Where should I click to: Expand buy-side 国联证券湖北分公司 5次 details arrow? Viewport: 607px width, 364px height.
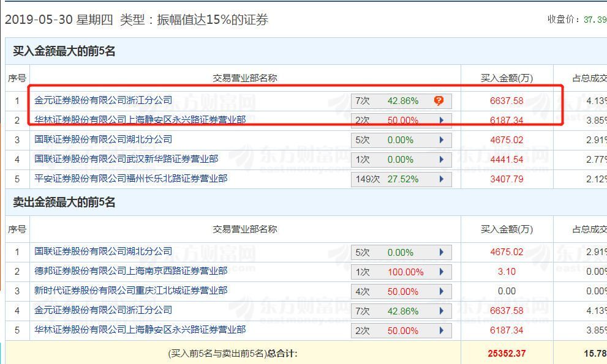point(441,140)
